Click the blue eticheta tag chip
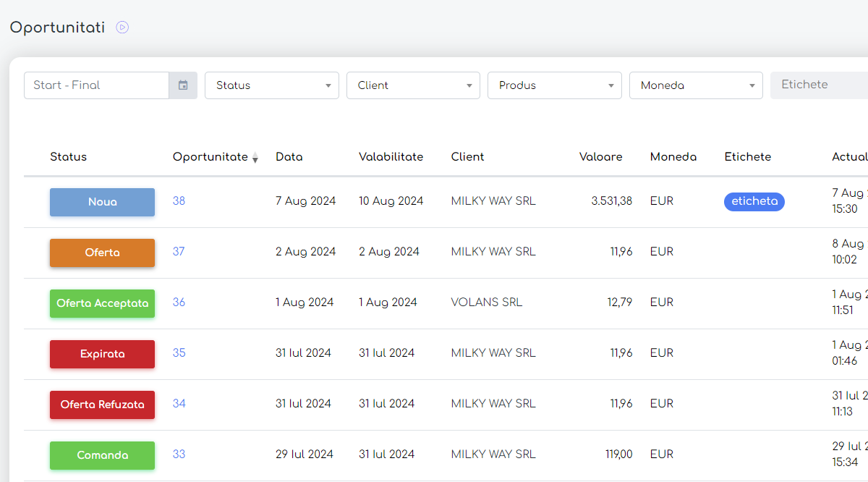The width and height of the screenshot is (868, 482). click(754, 202)
